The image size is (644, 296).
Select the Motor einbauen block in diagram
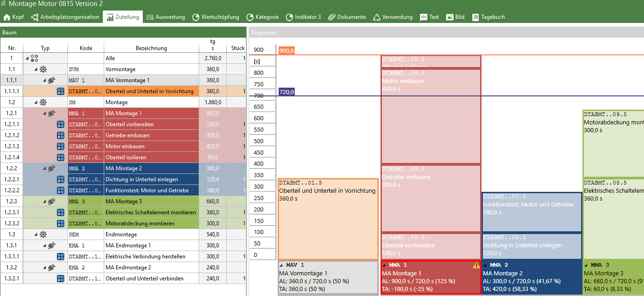point(431,115)
